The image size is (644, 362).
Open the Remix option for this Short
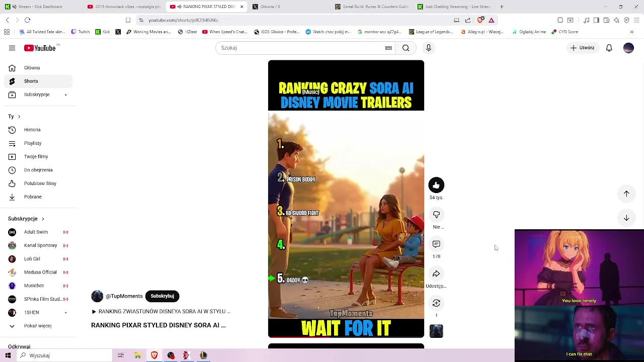pos(436,303)
